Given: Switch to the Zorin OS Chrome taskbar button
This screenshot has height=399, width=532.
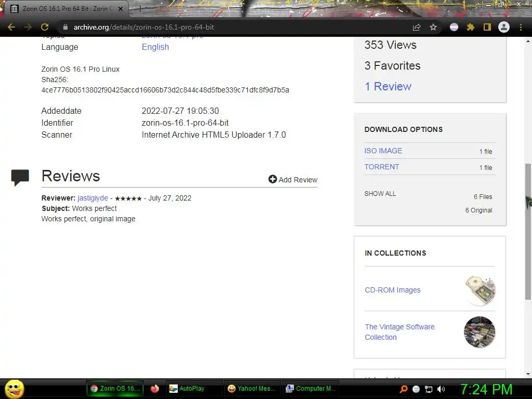Looking at the screenshot, I should click(115, 389).
